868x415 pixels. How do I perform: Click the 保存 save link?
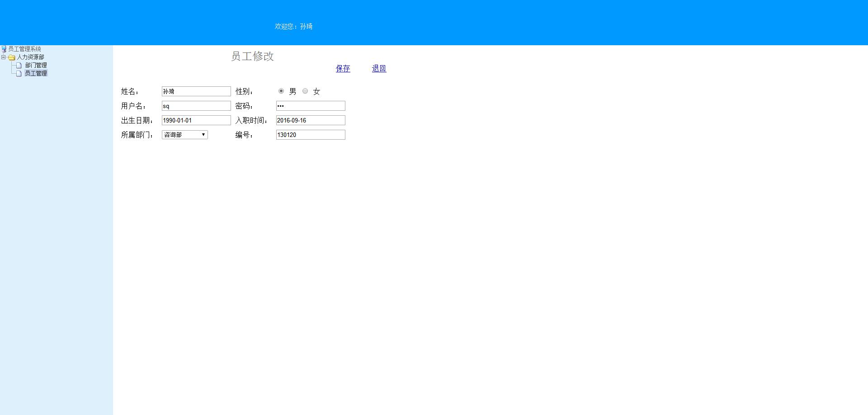[x=343, y=68]
